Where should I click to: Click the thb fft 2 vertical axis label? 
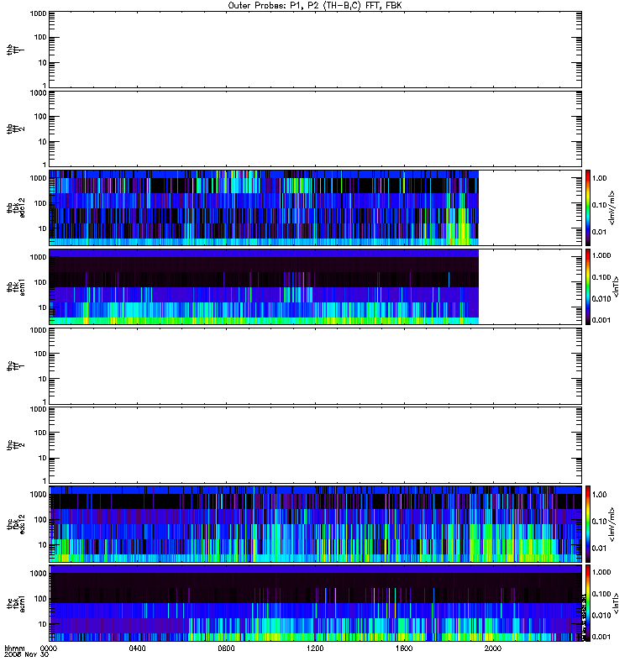pyautogui.click(x=16, y=129)
